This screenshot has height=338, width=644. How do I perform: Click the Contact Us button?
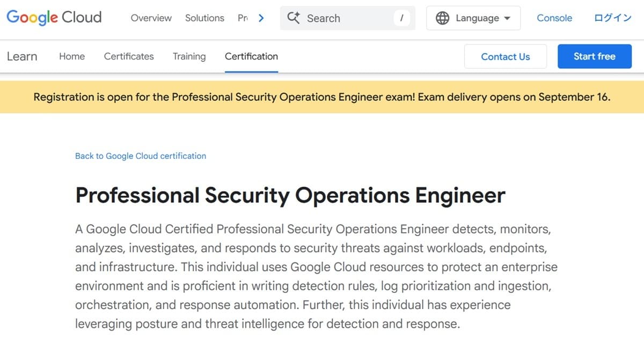point(505,56)
